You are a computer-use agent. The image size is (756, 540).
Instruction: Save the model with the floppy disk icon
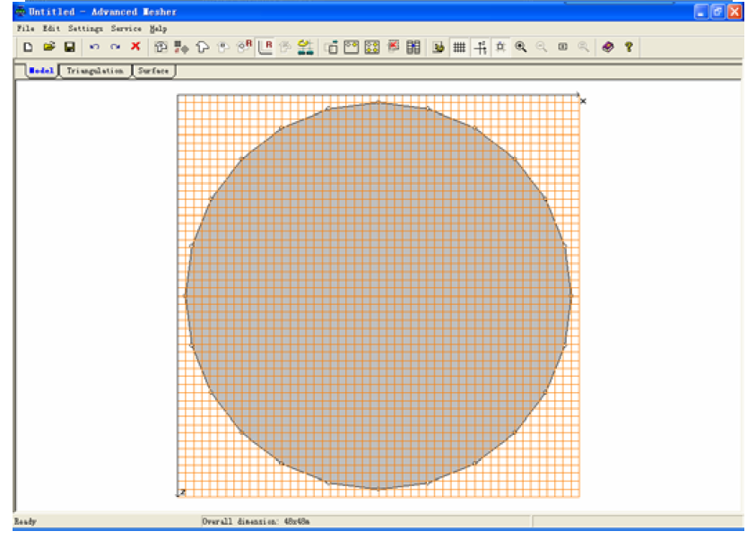pos(69,47)
